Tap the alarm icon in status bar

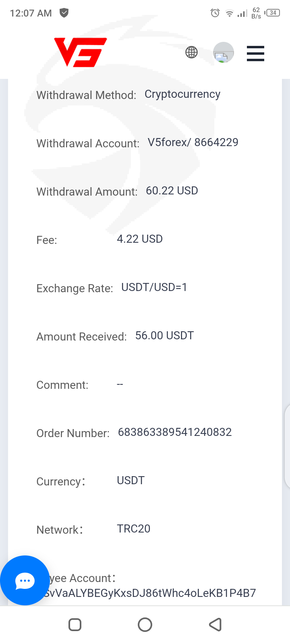pyautogui.click(x=215, y=13)
